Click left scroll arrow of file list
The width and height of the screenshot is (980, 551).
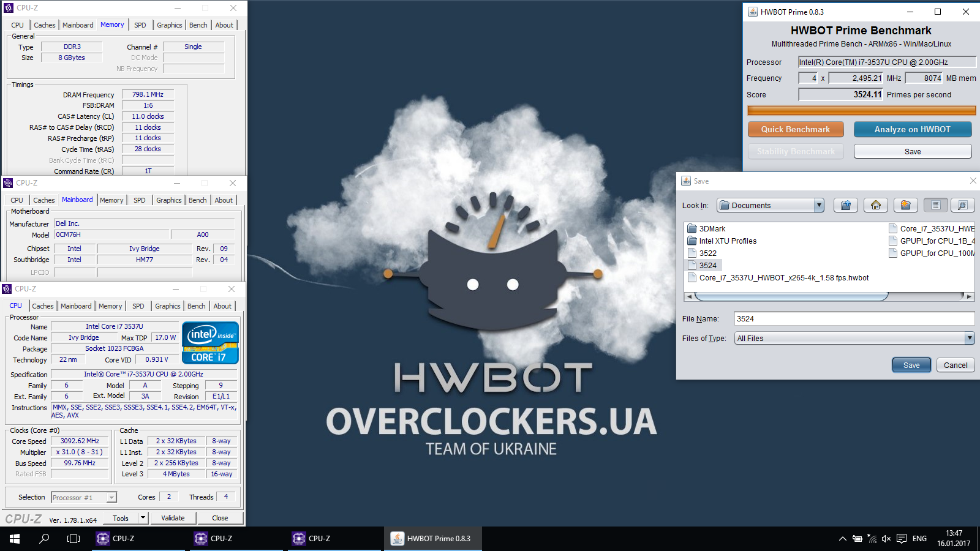click(x=689, y=296)
